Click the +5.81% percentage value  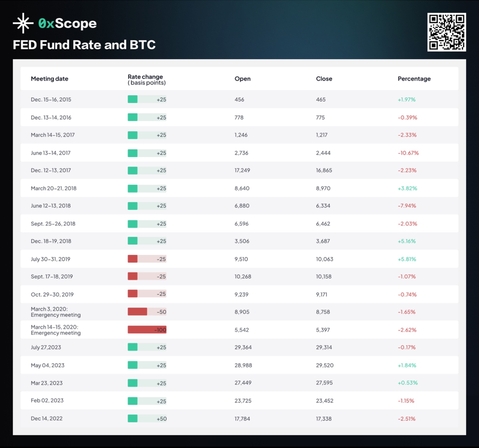(x=407, y=259)
